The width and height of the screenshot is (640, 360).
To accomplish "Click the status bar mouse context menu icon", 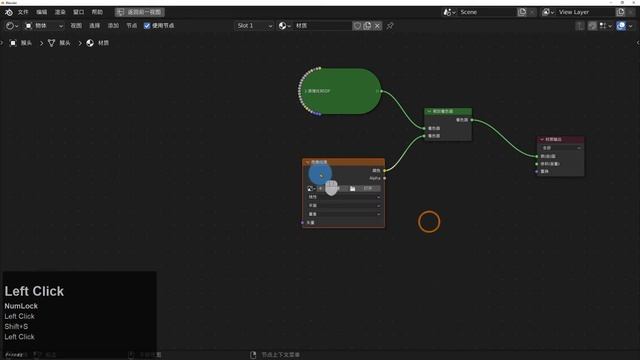I will click(x=253, y=355).
